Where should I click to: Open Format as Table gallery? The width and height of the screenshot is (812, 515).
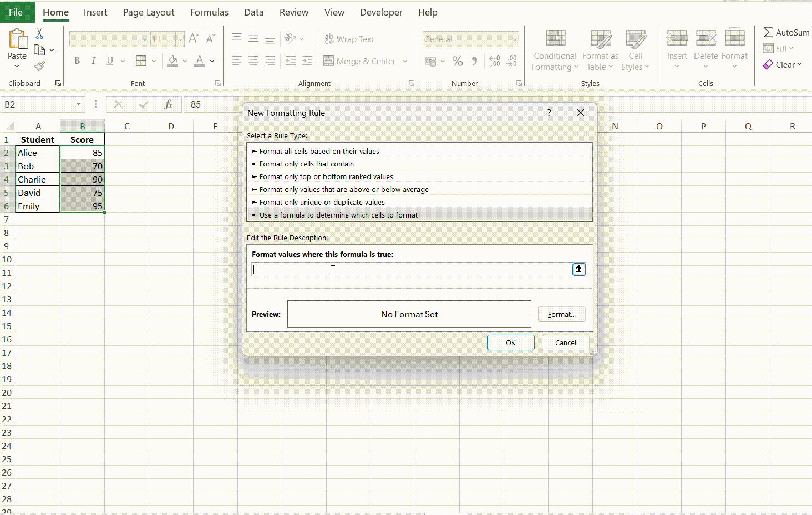[x=600, y=51]
